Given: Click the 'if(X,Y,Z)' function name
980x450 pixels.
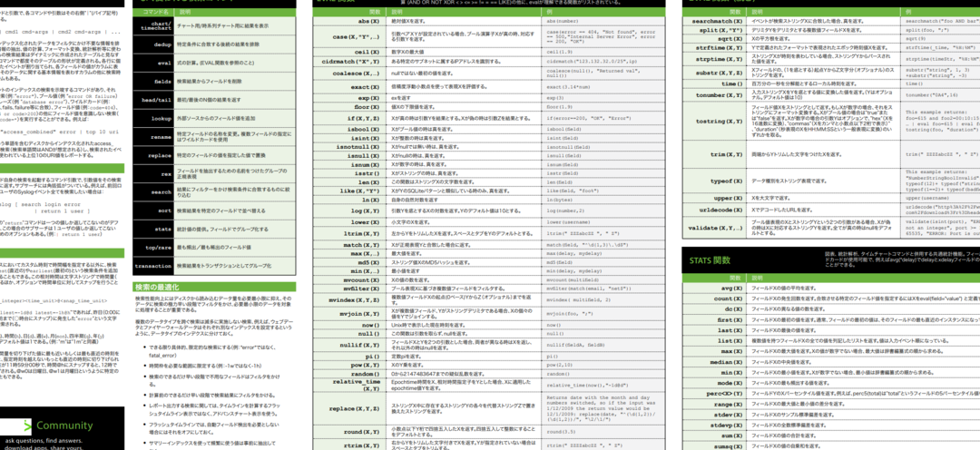Looking at the screenshot, I should pyautogui.click(x=362, y=118).
